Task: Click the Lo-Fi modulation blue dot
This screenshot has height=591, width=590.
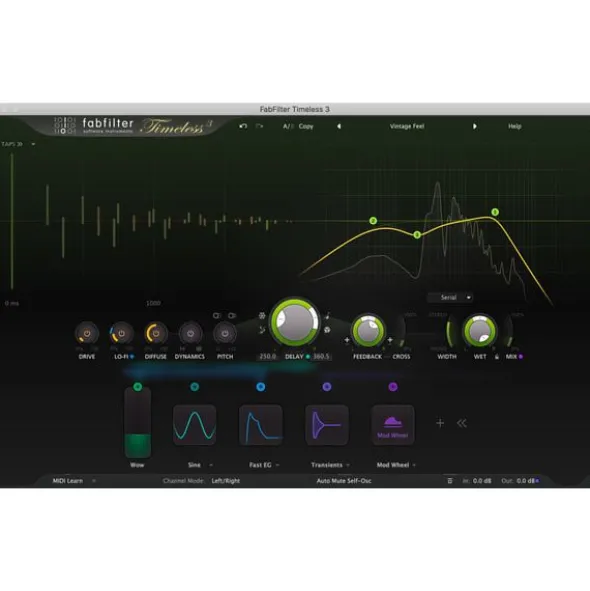Action: point(132,357)
